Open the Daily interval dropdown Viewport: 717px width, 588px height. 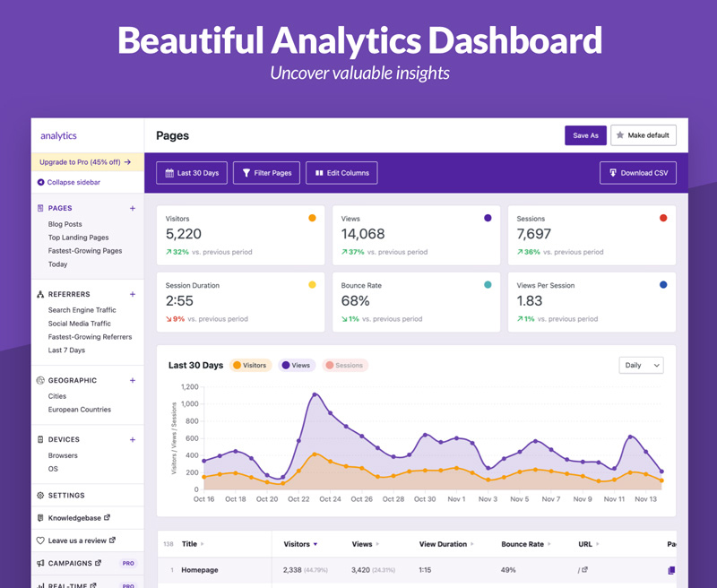[641, 366]
